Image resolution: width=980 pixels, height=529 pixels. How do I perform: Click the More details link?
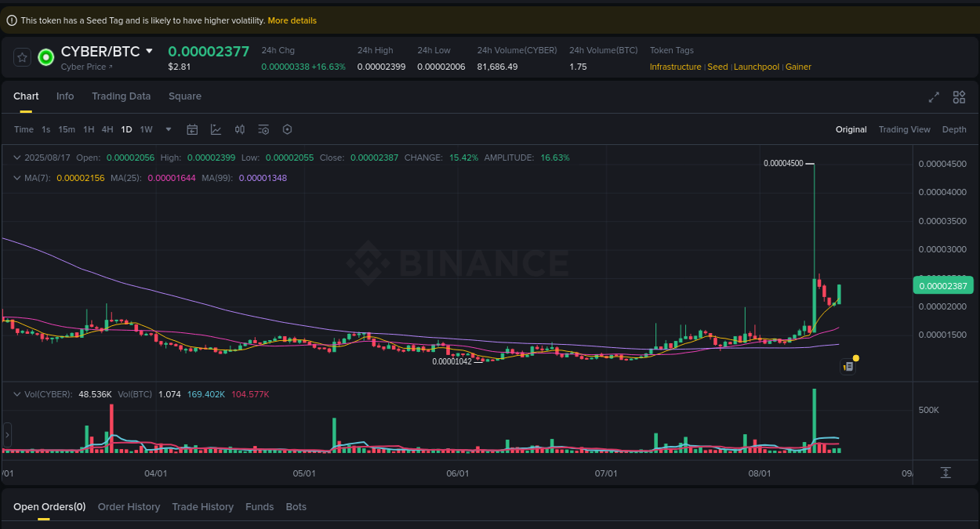pyautogui.click(x=292, y=20)
